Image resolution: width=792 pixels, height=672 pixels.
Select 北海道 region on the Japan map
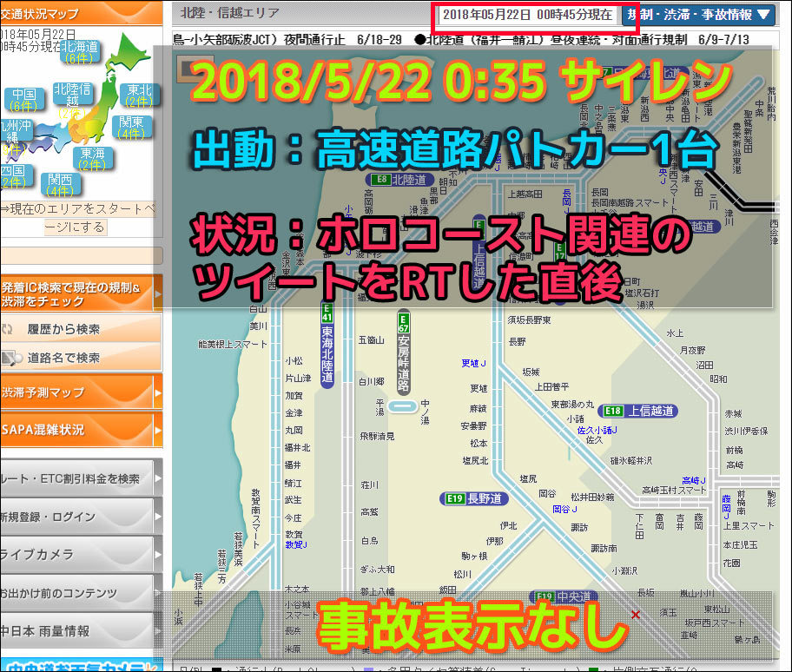[x=79, y=52]
